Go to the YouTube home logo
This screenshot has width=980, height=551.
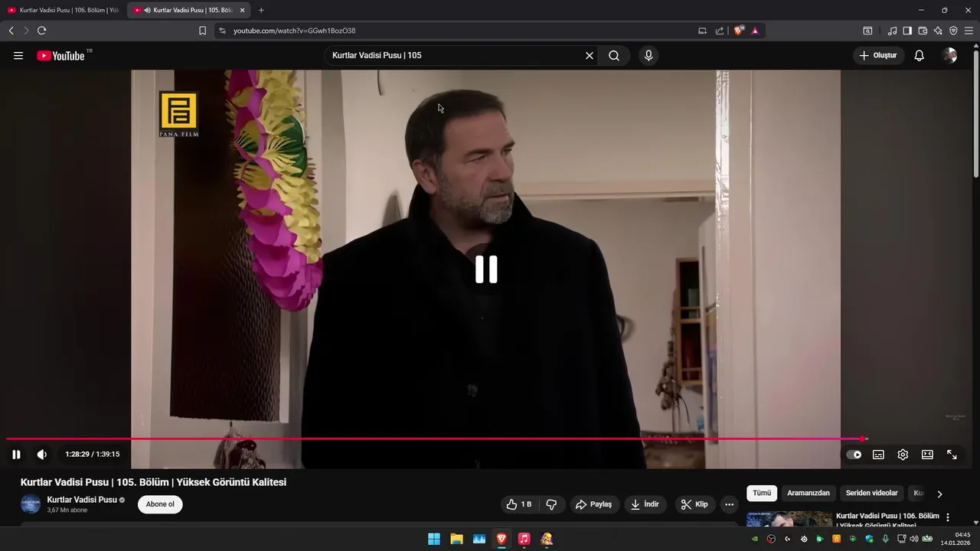[60, 56]
